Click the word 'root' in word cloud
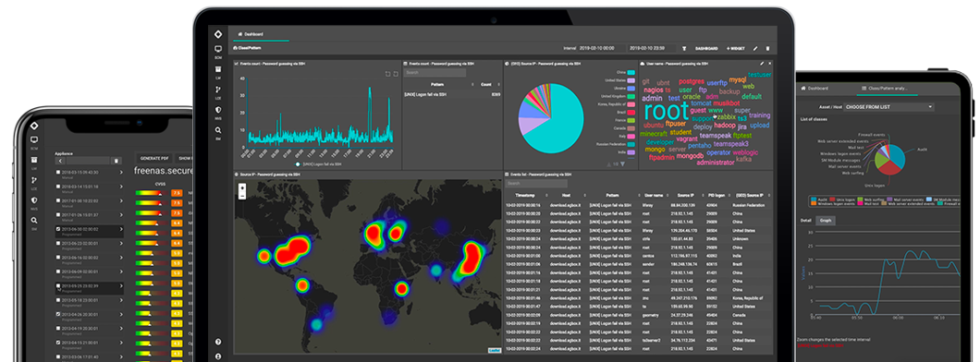This screenshot has height=362, width=980. coord(666,112)
